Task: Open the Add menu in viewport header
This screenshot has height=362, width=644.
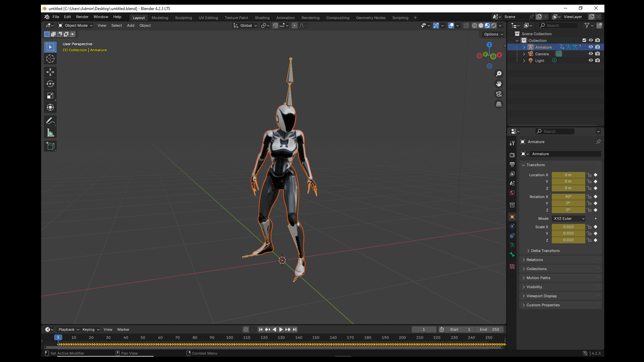Action: pos(131,25)
